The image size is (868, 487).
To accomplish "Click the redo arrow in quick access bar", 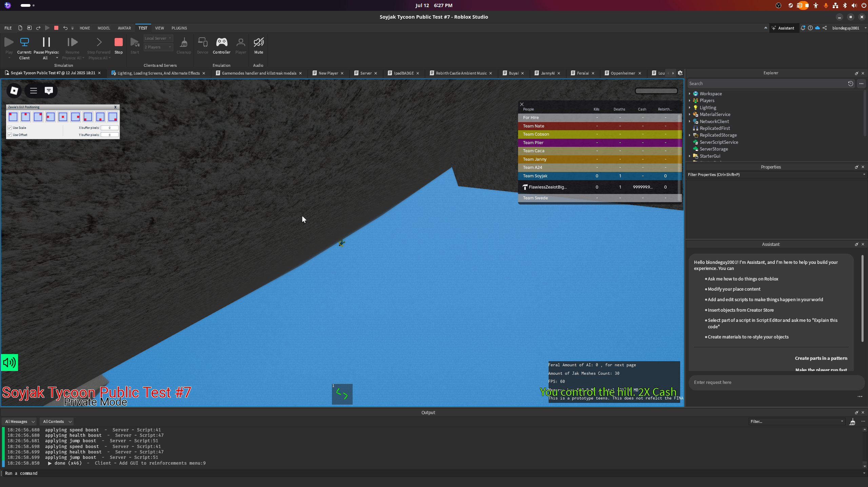I will (38, 28).
